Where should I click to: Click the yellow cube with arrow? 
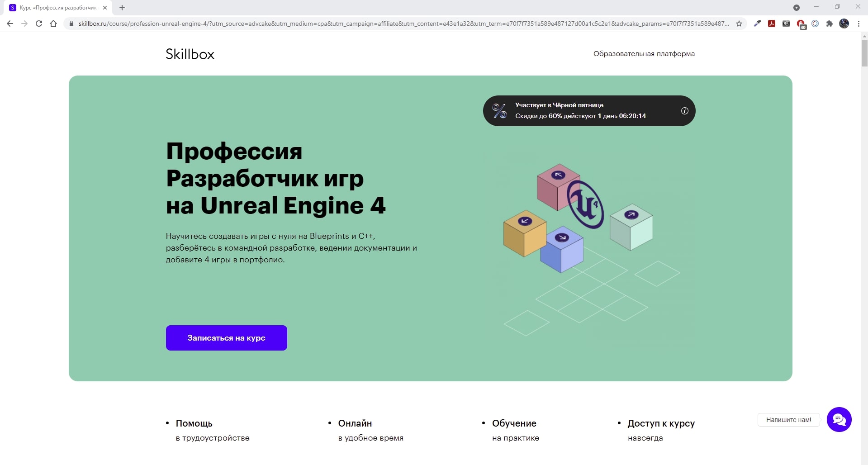coord(525,233)
